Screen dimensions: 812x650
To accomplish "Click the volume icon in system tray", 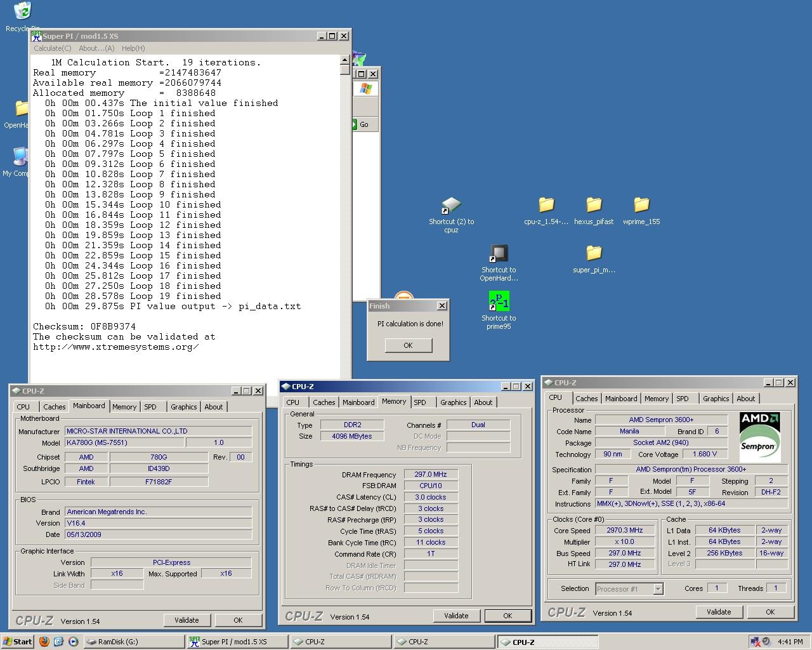I will 766,642.
